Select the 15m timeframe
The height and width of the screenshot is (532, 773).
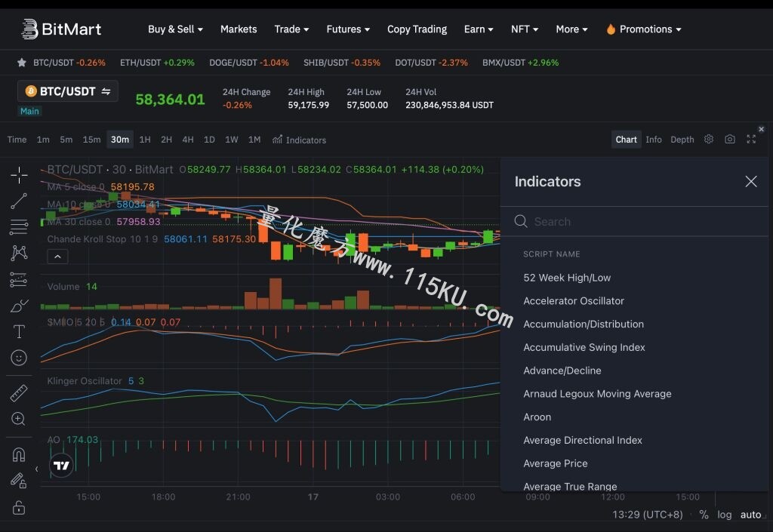(x=91, y=140)
